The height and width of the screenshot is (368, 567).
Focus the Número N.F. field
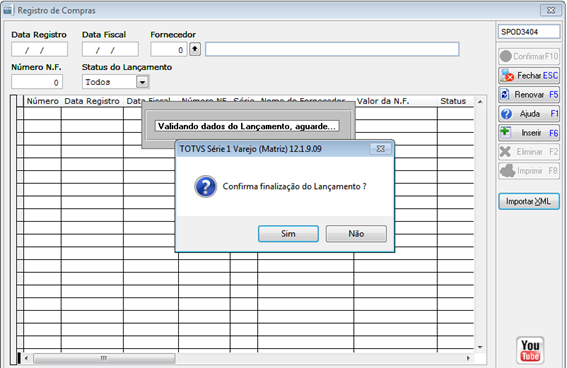click(37, 82)
